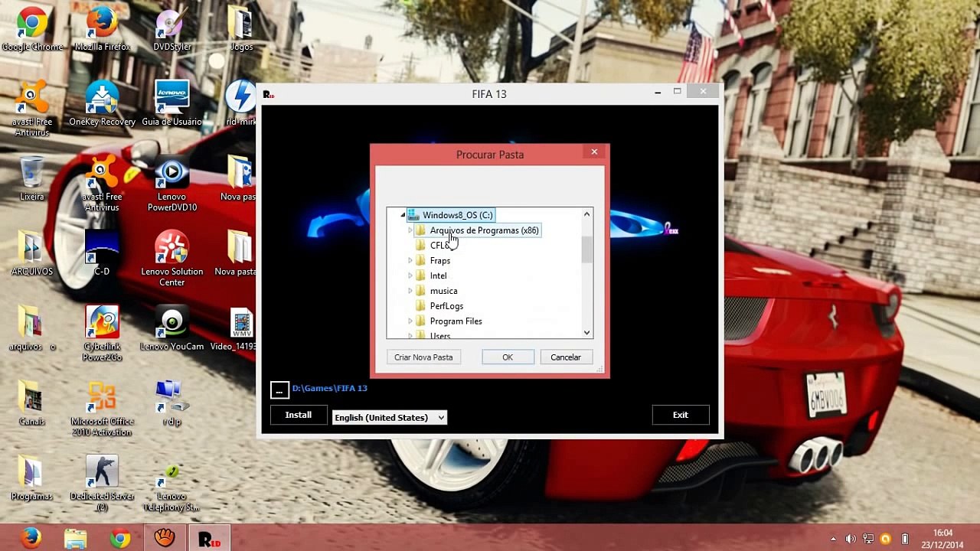The height and width of the screenshot is (551, 980).
Task: Expand the Program Files folder node
Action: 410,321
